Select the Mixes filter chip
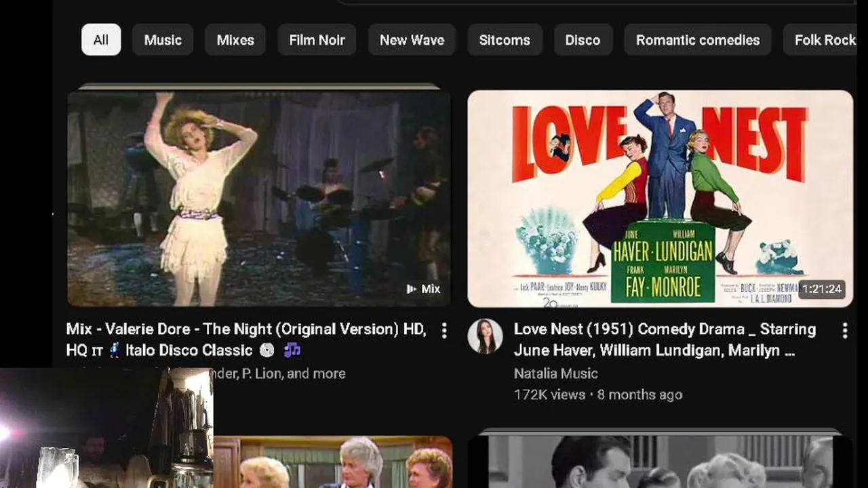 pos(235,40)
